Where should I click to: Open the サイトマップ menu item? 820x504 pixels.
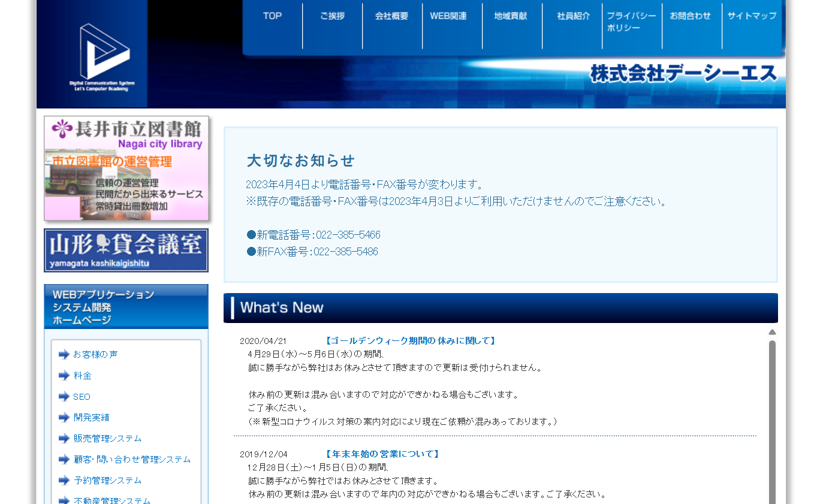click(752, 16)
